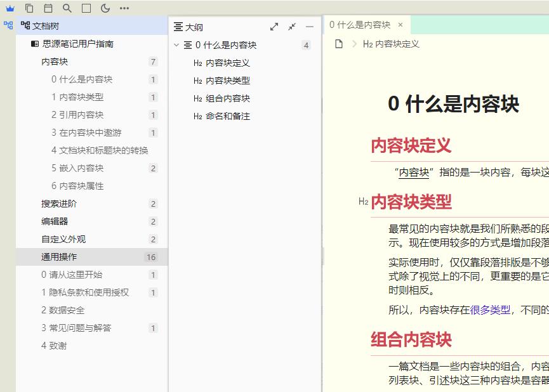
Task: Minimize the 大纲 outline panel
Action: coord(310,27)
